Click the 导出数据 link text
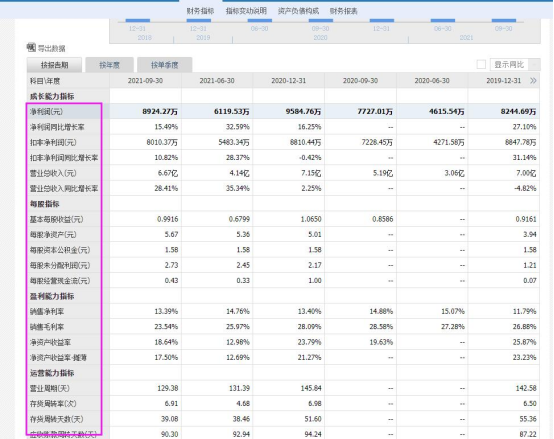The image size is (554, 439). coord(52,48)
